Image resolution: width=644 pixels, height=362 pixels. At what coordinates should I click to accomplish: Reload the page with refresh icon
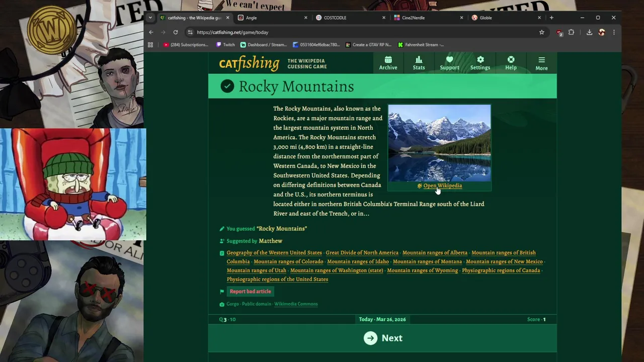[176, 32]
